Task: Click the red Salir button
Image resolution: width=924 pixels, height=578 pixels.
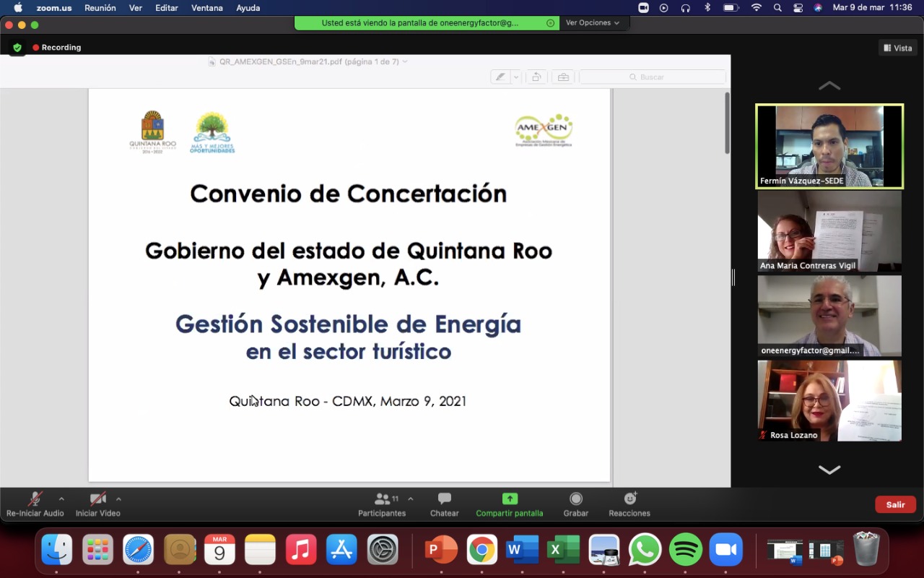Action: click(896, 504)
